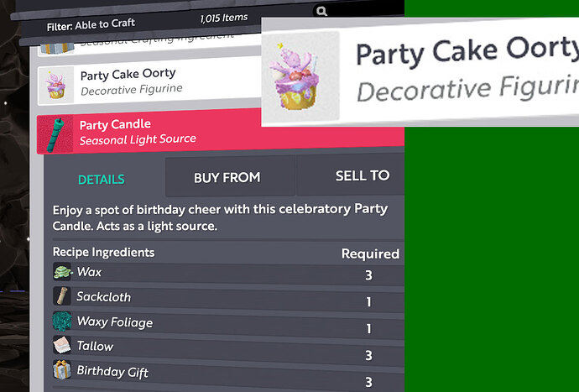Click the Tallow ingredient icon

click(x=63, y=346)
